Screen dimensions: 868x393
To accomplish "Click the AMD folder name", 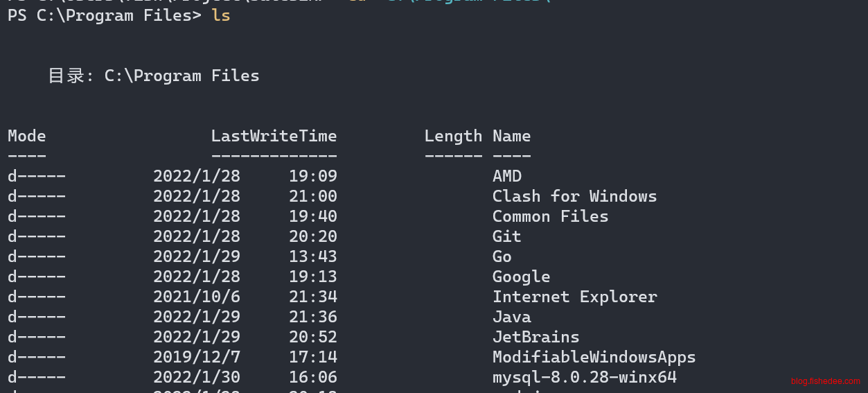I will (506, 176).
